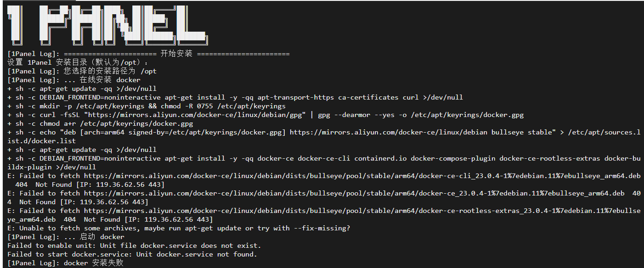Click the 在线安装 docker log line
644x268 pixels.
tap(74, 80)
